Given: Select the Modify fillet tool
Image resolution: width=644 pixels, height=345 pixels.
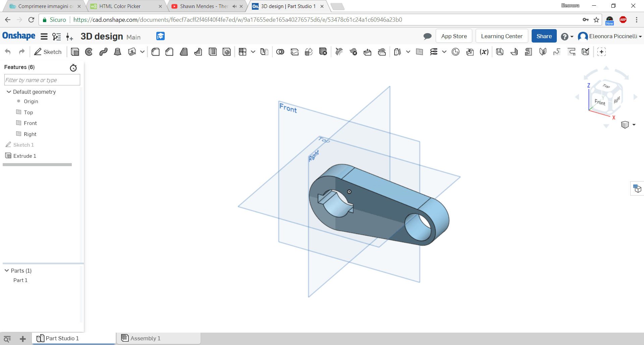Looking at the screenshot, I should tap(339, 52).
